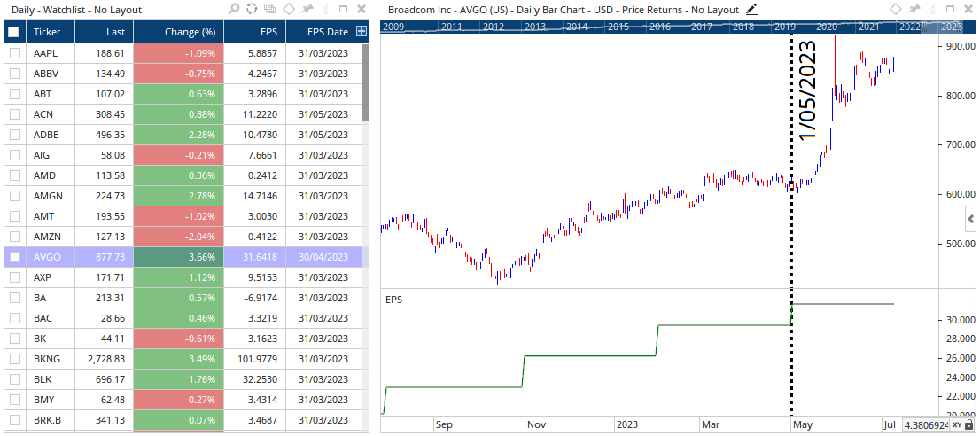Sort by the Ticker column header
The width and height of the screenshot is (980, 436).
point(50,32)
